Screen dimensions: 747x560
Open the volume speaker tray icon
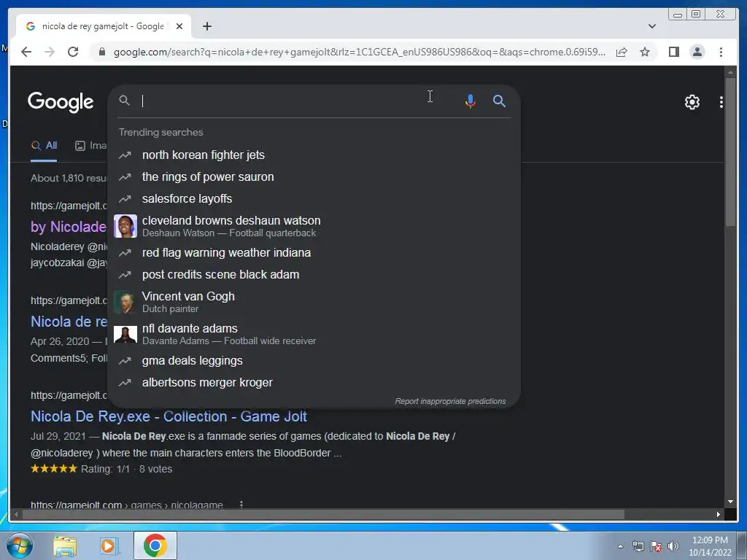click(x=673, y=546)
